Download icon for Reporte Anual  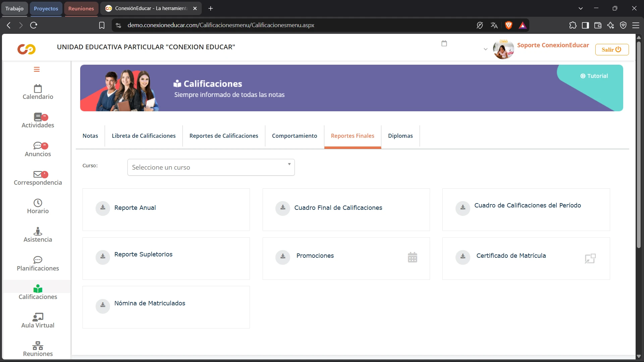[103, 208]
